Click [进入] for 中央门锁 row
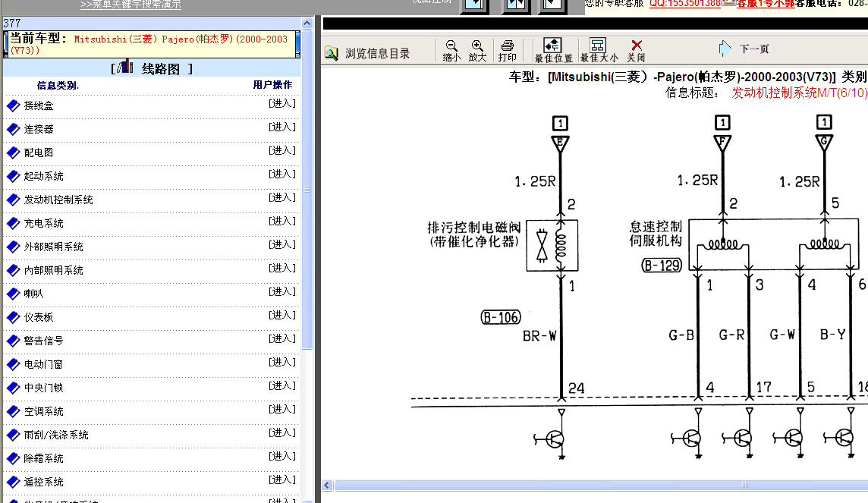The height and width of the screenshot is (503, 868). (282, 385)
